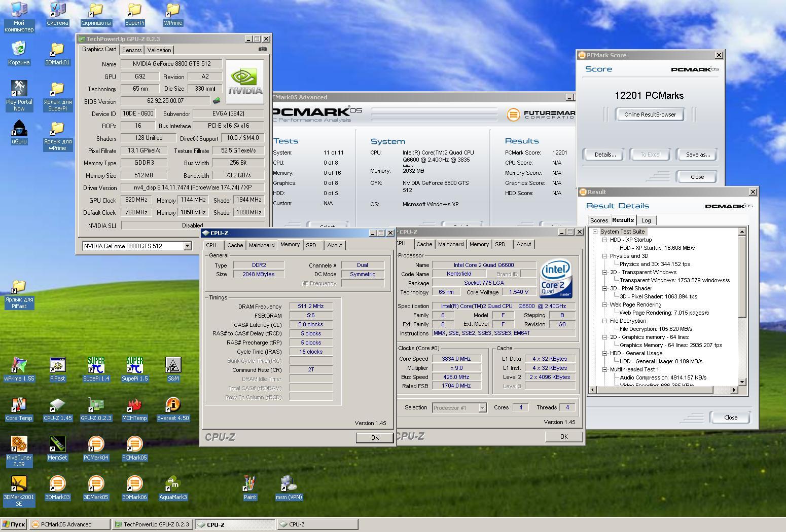The image size is (786, 532).
Task: Open GPU-Z.0.2.3 desktop shortcut
Action: pyautogui.click(x=96, y=409)
